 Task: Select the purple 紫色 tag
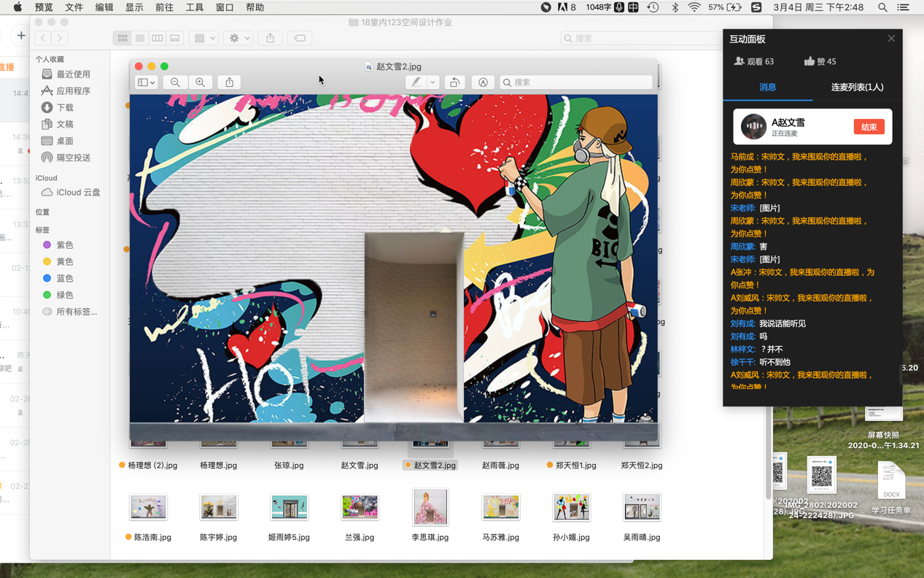pos(64,245)
